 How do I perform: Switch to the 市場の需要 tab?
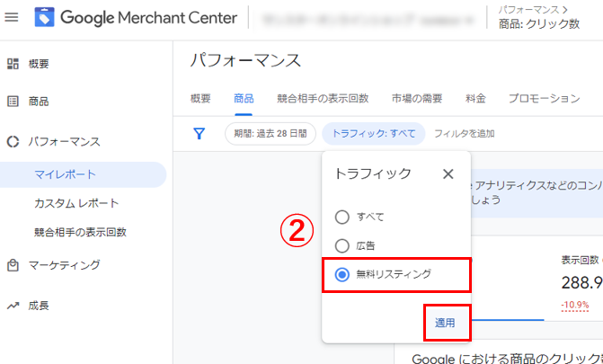(417, 99)
